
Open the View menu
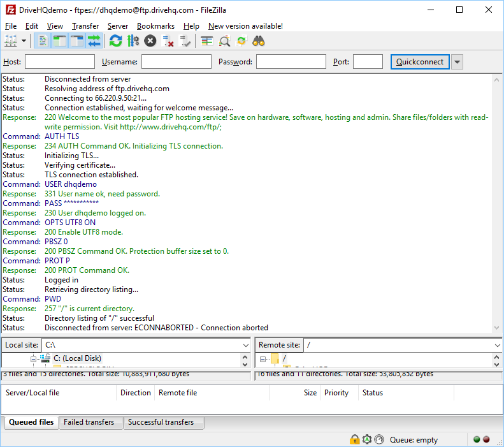[55, 26]
